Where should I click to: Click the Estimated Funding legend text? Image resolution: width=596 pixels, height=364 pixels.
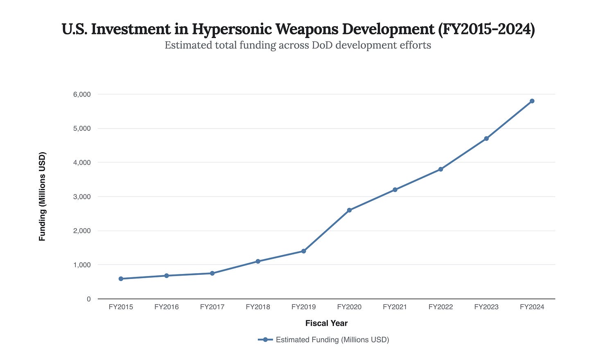pyautogui.click(x=332, y=339)
